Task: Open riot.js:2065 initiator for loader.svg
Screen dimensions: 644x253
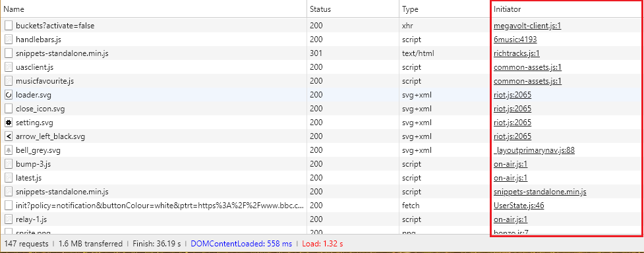Action: pos(513,95)
